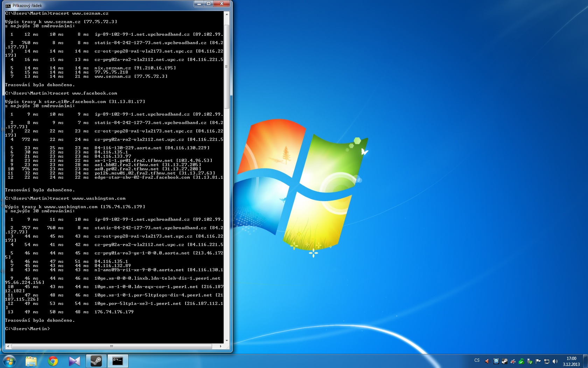
Task: Open Visual Studio from the taskbar
Action: [x=74, y=361]
